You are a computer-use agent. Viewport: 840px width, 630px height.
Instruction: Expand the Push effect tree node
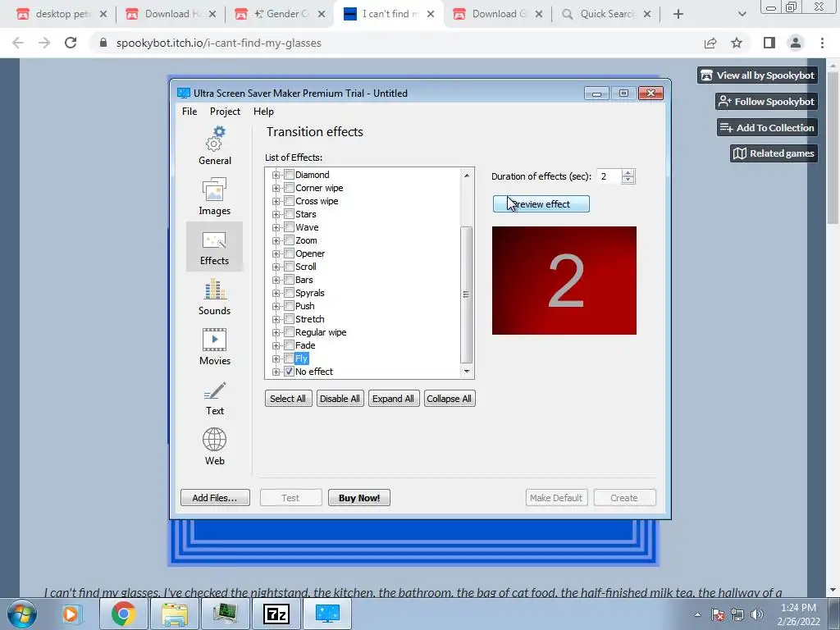(276, 306)
